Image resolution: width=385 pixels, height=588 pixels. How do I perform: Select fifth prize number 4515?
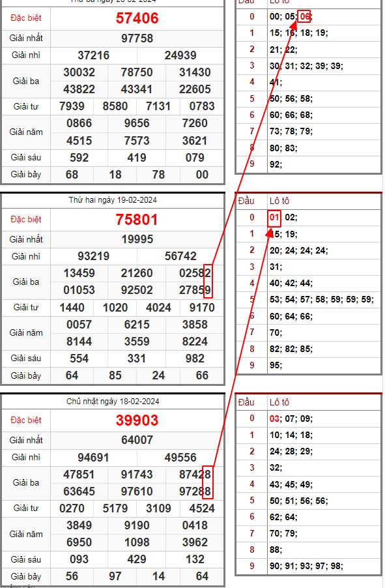click(x=79, y=141)
